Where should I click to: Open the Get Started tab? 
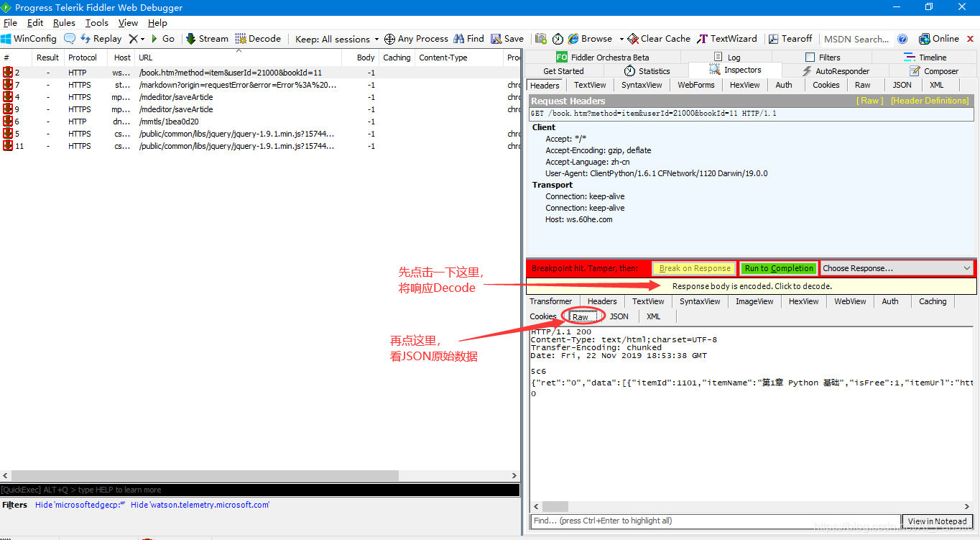(563, 71)
